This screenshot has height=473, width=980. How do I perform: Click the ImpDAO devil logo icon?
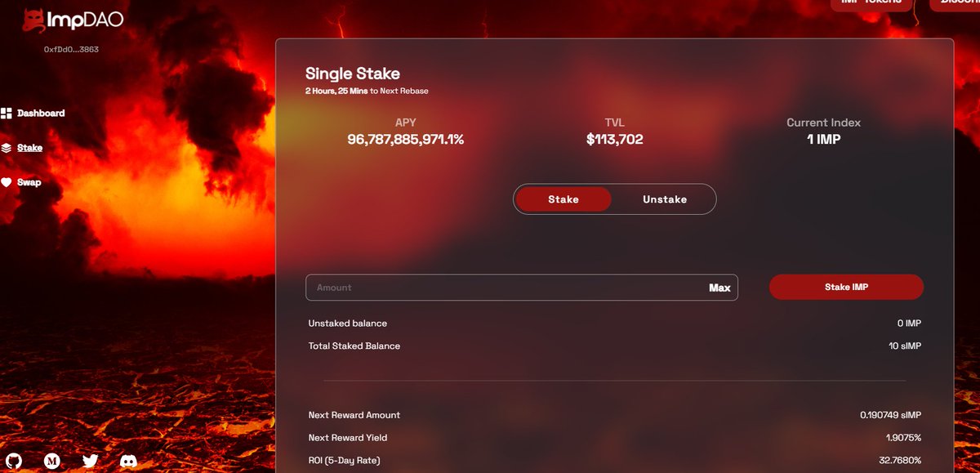[35, 20]
